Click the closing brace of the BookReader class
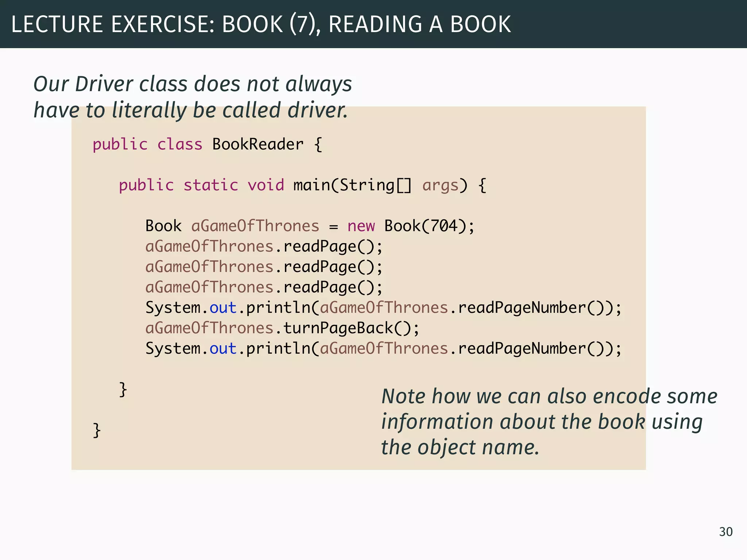747x560 pixels. coord(97,430)
